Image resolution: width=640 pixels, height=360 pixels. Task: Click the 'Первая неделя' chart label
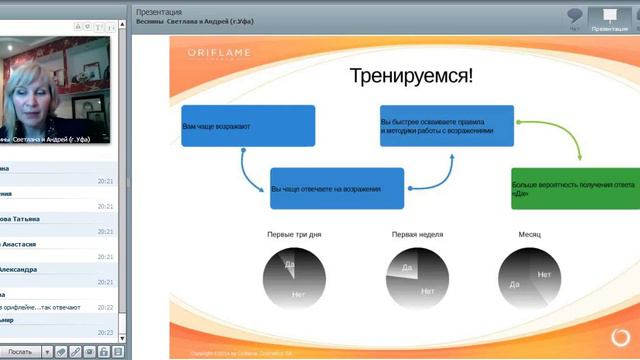[417, 234]
